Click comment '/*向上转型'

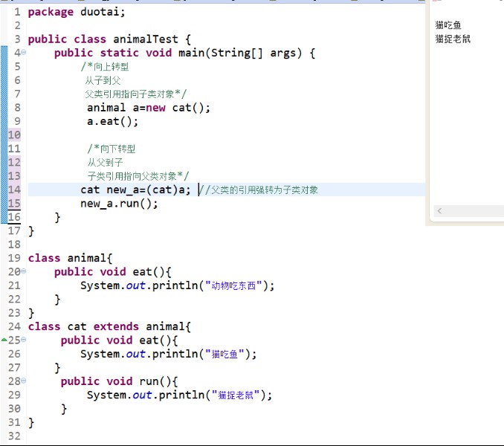[x=105, y=67]
